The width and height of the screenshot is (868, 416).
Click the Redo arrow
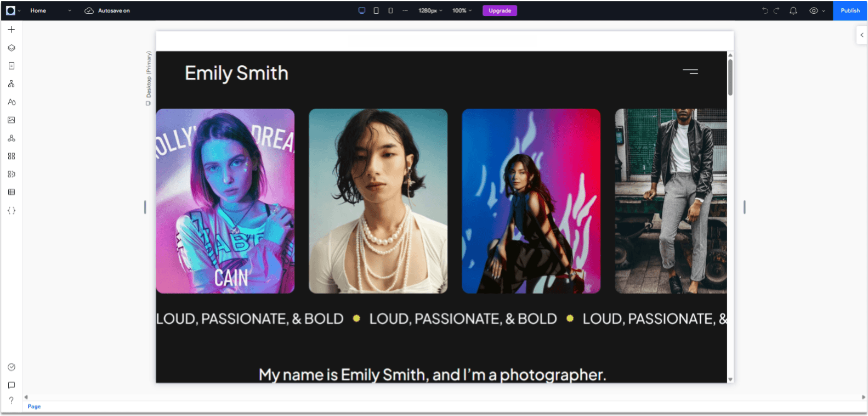776,10
